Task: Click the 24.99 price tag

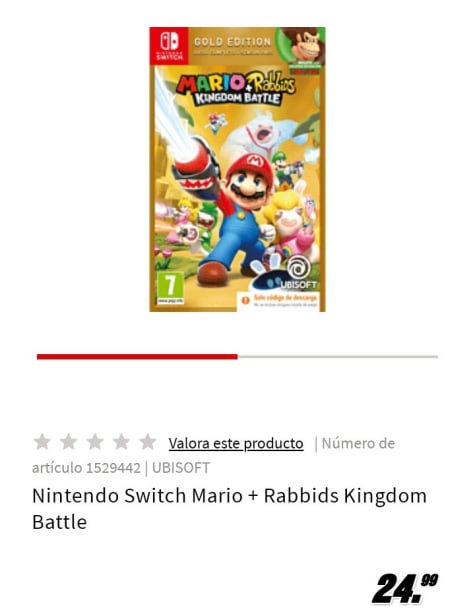Action: [405, 589]
